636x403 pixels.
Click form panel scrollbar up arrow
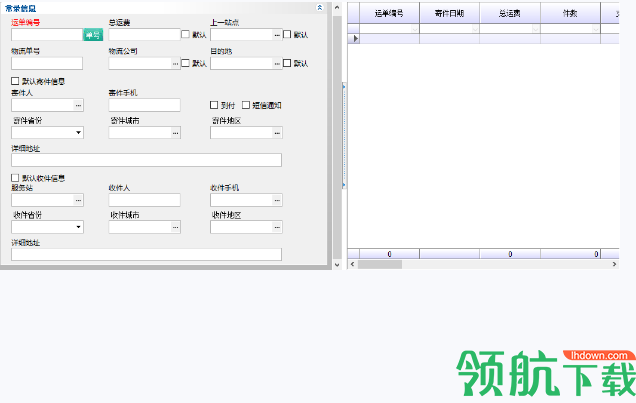337,7
